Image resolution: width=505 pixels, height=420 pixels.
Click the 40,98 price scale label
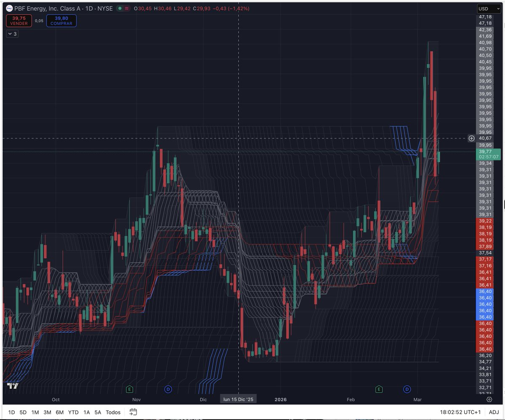pyautogui.click(x=485, y=43)
